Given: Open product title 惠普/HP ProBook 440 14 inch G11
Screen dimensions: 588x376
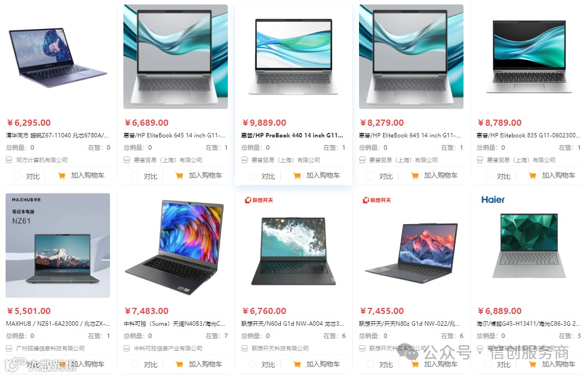Looking at the screenshot, I should click(291, 135).
